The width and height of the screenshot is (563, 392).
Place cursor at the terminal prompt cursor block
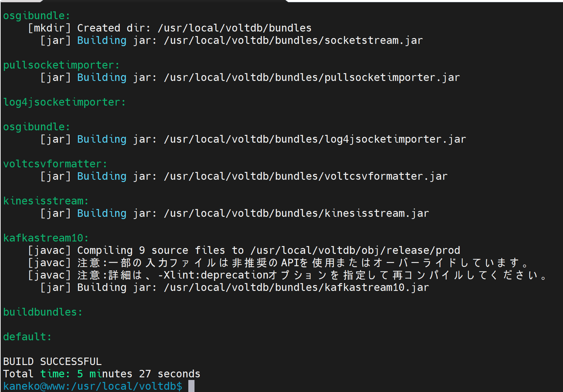pyautogui.click(x=191, y=386)
